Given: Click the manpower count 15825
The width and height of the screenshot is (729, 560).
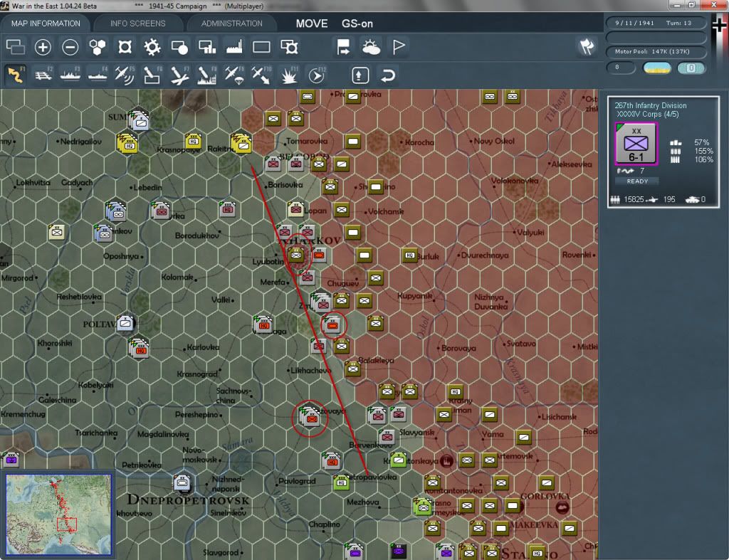Looking at the screenshot, I should (634, 199).
